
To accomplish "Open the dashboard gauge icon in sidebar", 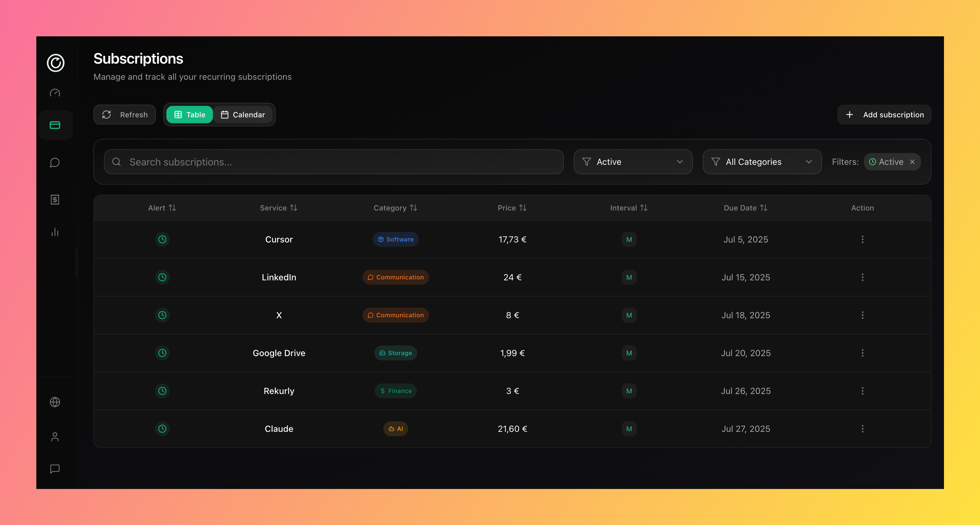I will (x=55, y=93).
